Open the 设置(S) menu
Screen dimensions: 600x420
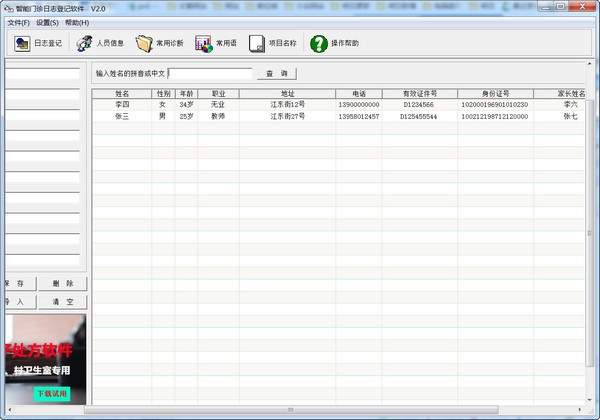(47, 22)
